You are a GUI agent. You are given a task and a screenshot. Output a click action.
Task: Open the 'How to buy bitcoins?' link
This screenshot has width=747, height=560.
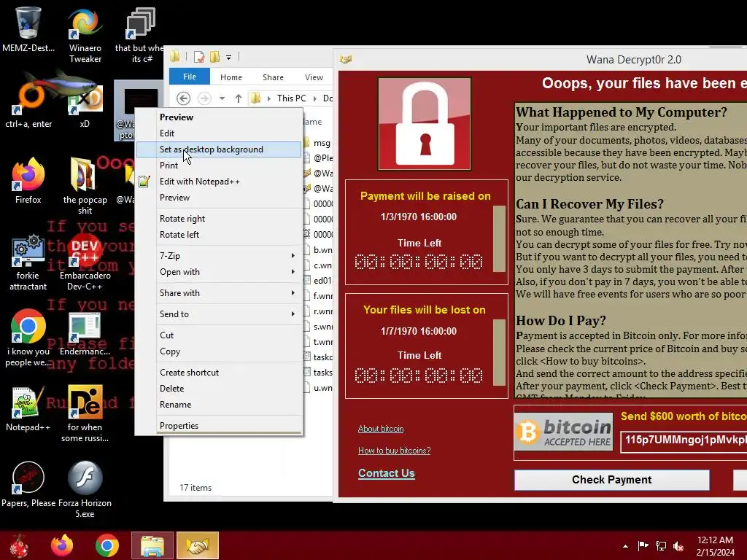pyautogui.click(x=394, y=451)
